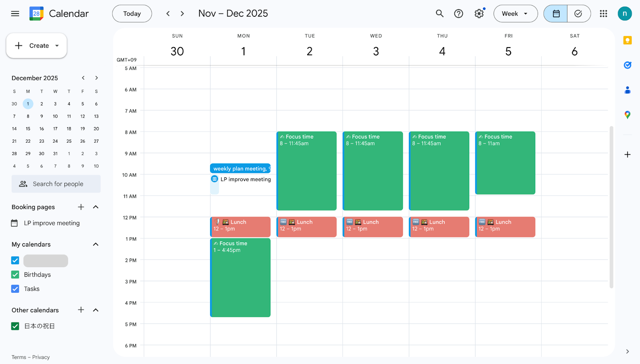Click the Search for people field
Image resolution: width=640 pixels, height=364 pixels.
click(x=56, y=184)
